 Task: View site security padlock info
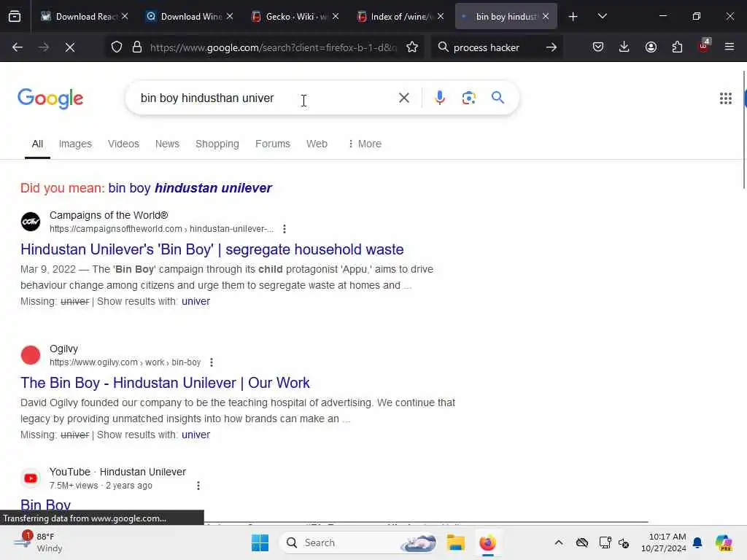pos(137,47)
